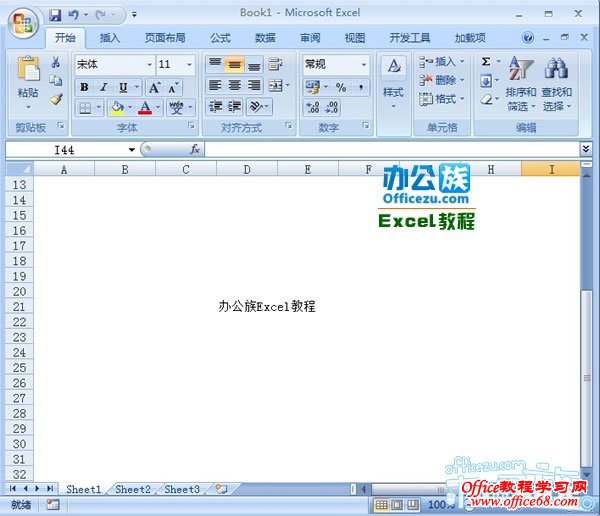
Task: Click the Paste clipboard icon
Action: click(x=28, y=69)
